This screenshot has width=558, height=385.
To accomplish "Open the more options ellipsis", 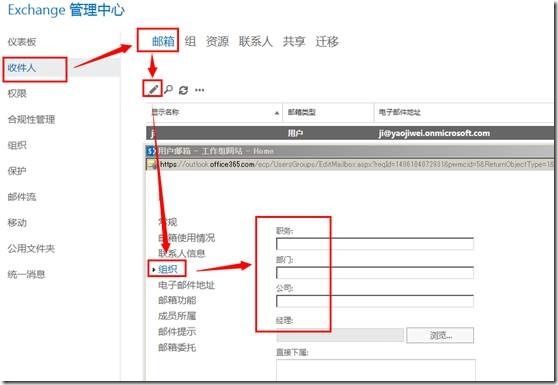I will coord(200,90).
